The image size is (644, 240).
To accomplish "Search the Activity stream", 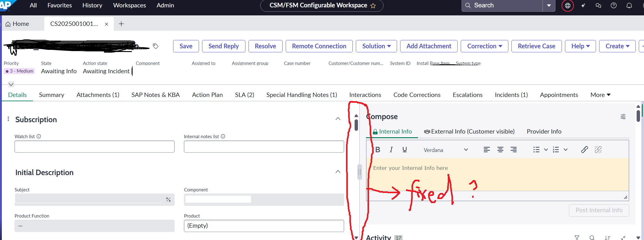I will (x=592, y=238).
